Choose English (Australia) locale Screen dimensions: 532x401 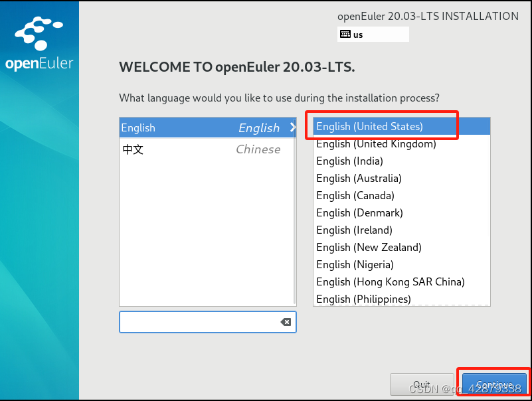click(x=402, y=178)
